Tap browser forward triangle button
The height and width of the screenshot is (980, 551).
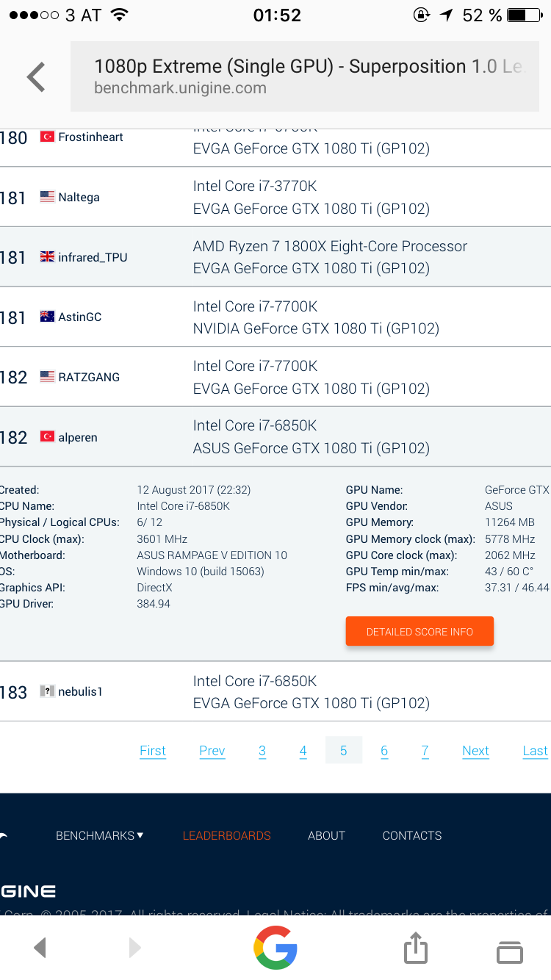(134, 948)
